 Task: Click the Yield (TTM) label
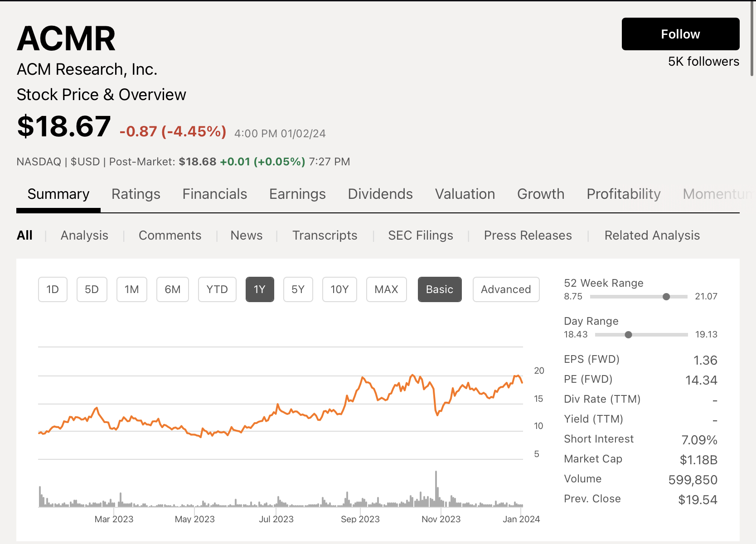point(593,419)
